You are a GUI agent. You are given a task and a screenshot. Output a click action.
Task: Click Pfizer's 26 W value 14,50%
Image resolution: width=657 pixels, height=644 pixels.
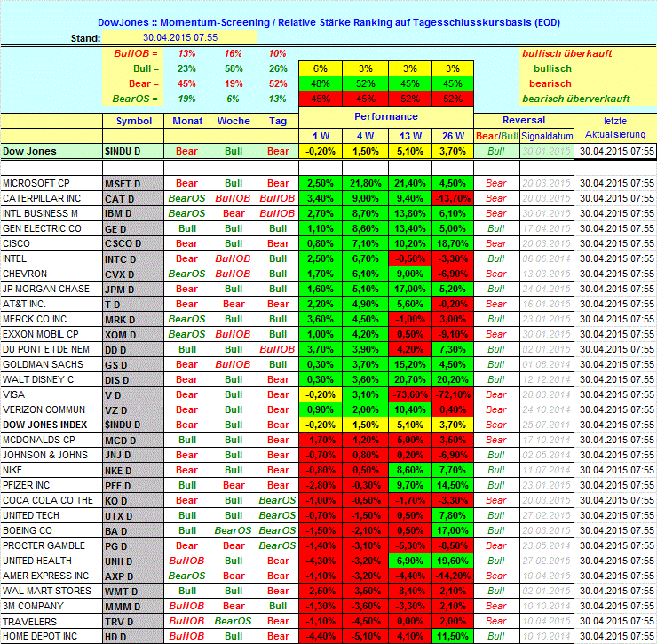tap(453, 485)
